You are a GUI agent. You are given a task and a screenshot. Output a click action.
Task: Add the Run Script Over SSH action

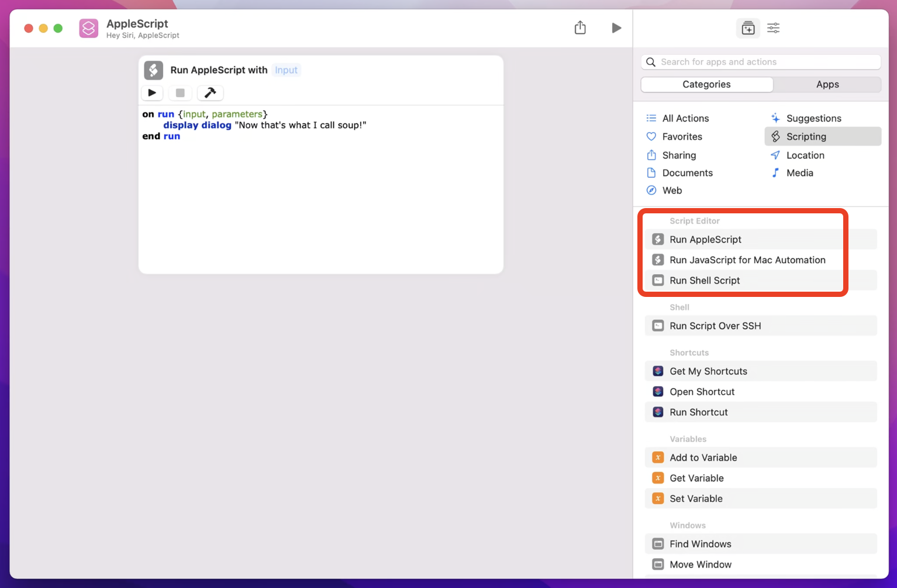click(x=761, y=326)
